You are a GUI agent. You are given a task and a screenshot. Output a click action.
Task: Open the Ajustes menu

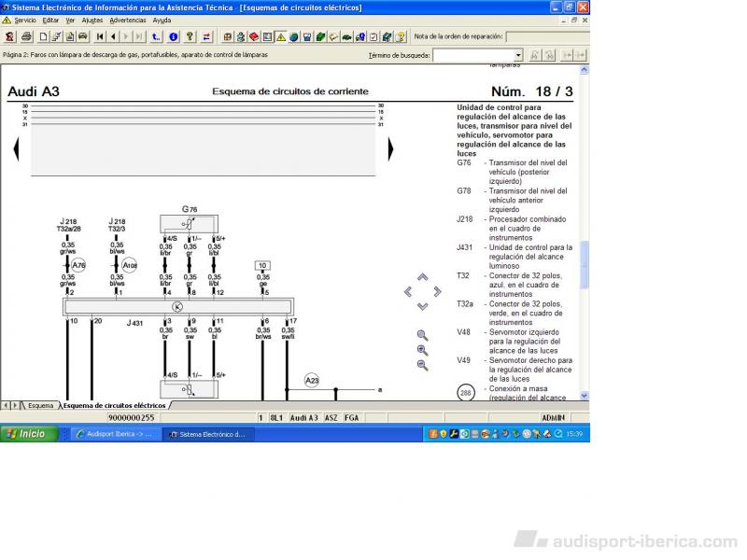pos(92,21)
